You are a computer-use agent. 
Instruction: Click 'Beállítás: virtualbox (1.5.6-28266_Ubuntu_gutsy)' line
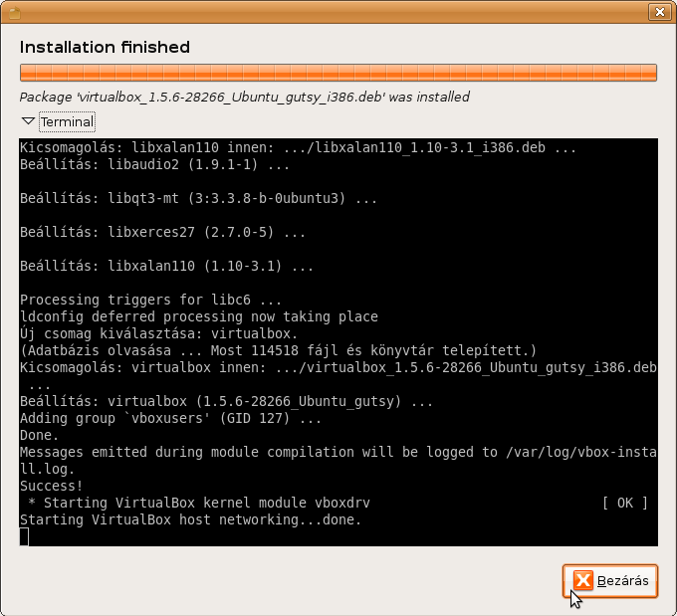point(226,401)
